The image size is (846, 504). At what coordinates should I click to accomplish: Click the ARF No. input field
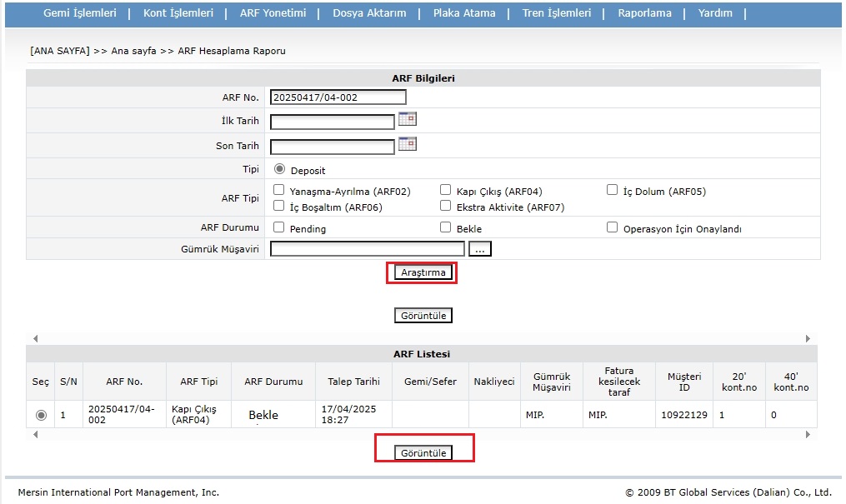338,97
